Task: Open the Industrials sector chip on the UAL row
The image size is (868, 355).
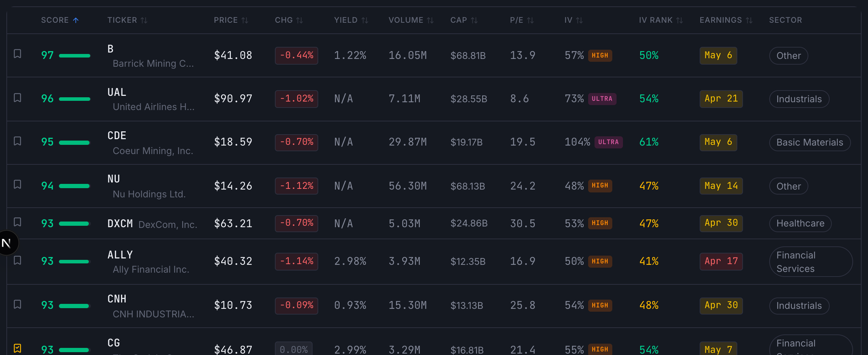Action: 799,99
